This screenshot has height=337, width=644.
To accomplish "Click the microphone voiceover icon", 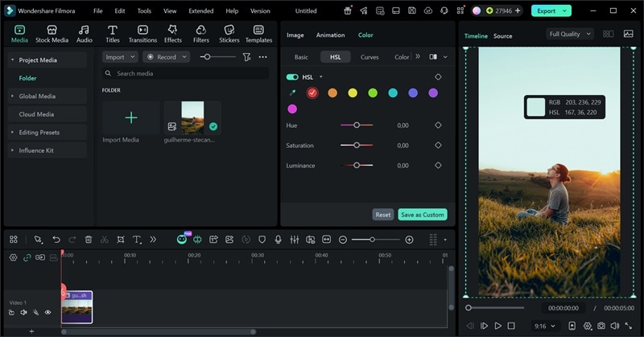I will tap(278, 240).
